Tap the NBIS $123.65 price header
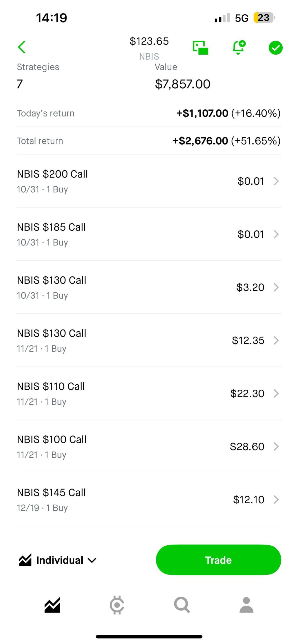 (149, 42)
